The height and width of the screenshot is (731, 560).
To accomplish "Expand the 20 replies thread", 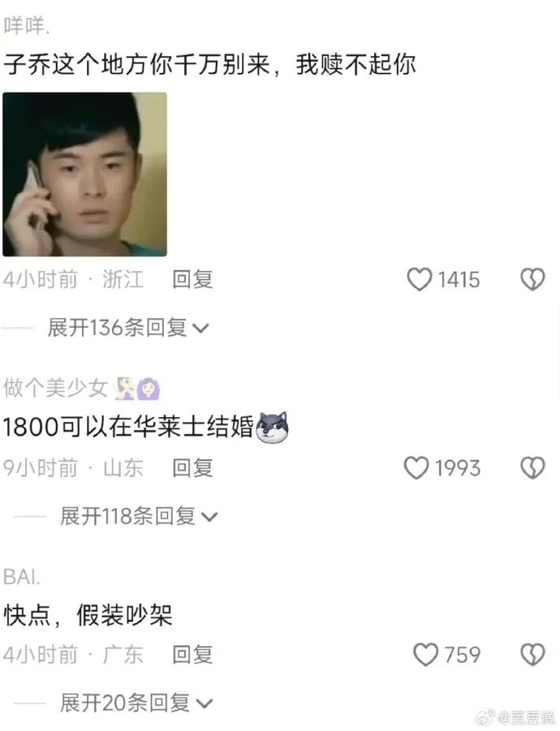I will 136,703.
